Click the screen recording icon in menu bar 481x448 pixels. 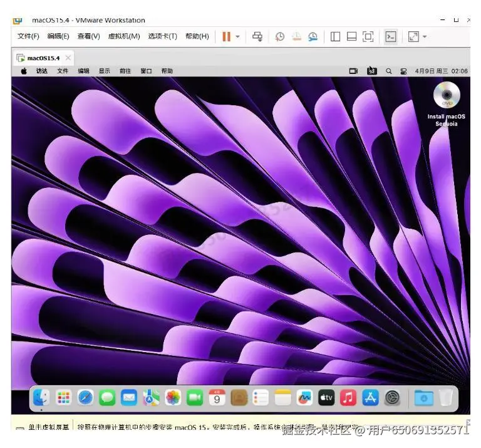point(353,71)
